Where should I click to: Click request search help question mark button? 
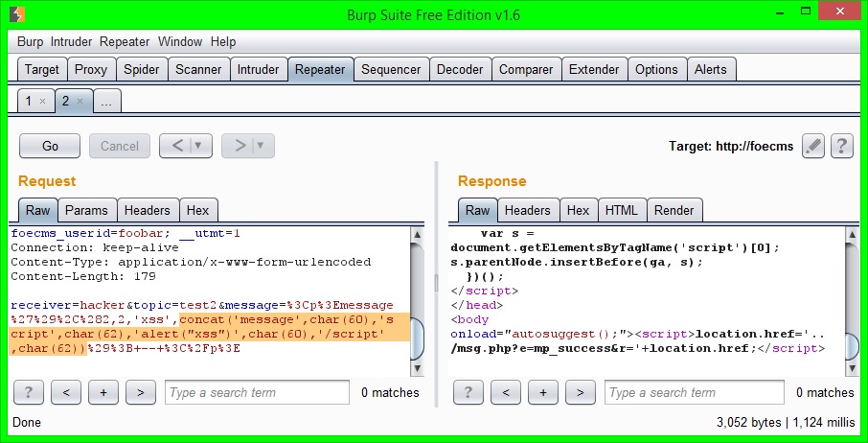[x=28, y=392]
